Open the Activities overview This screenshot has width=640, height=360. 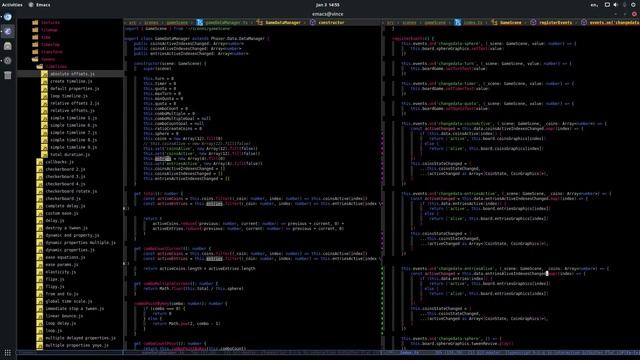(12, 5)
